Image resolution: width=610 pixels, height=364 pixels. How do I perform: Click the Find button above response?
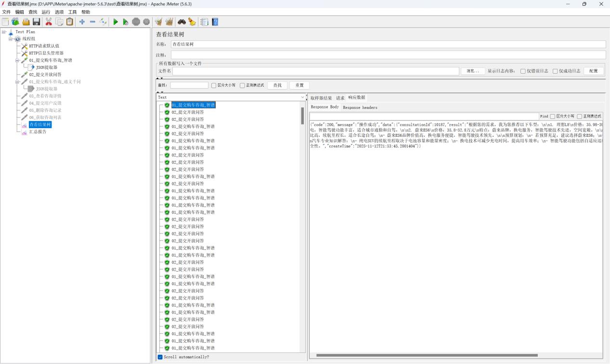544,116
